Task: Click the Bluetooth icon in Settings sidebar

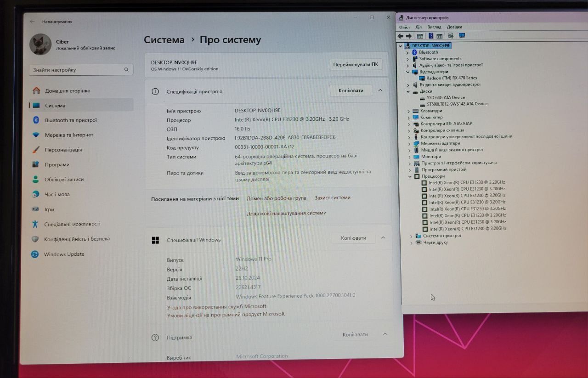Action: point(36,120)
